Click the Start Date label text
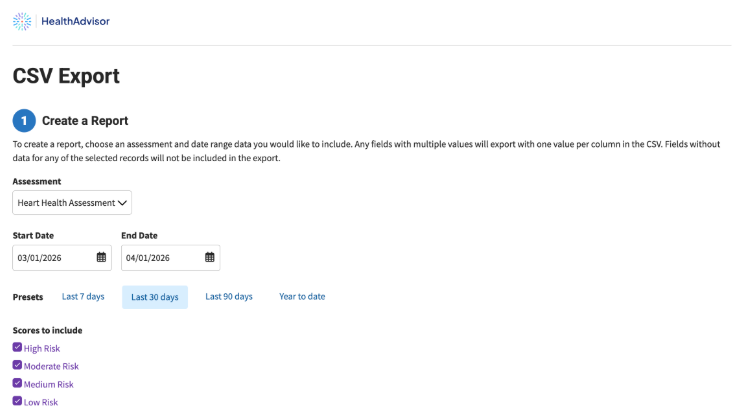Image resolution: width=747 pixels, height=419 pixels. click(x=33, y=235)
